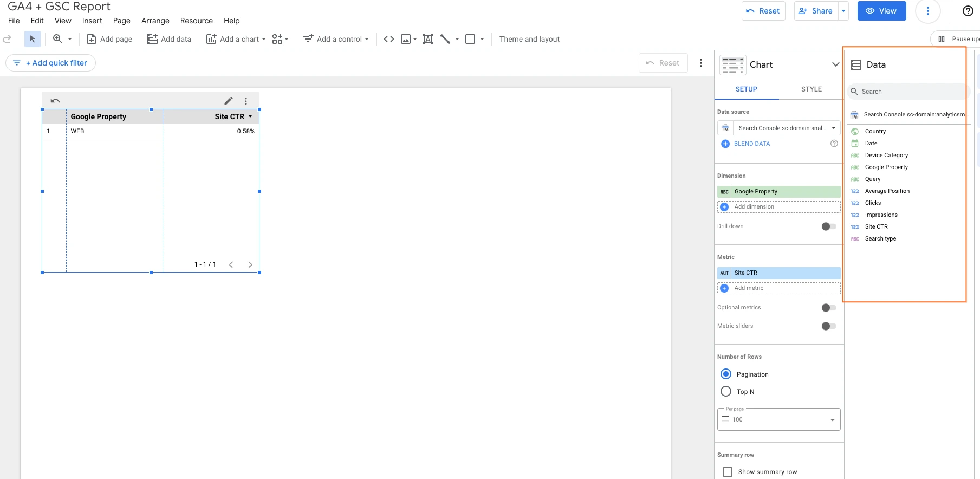The height and width of the screenshot is (479, 980).
Task: Open community visualizations and components icon
Action: click(x=277, y=39)
